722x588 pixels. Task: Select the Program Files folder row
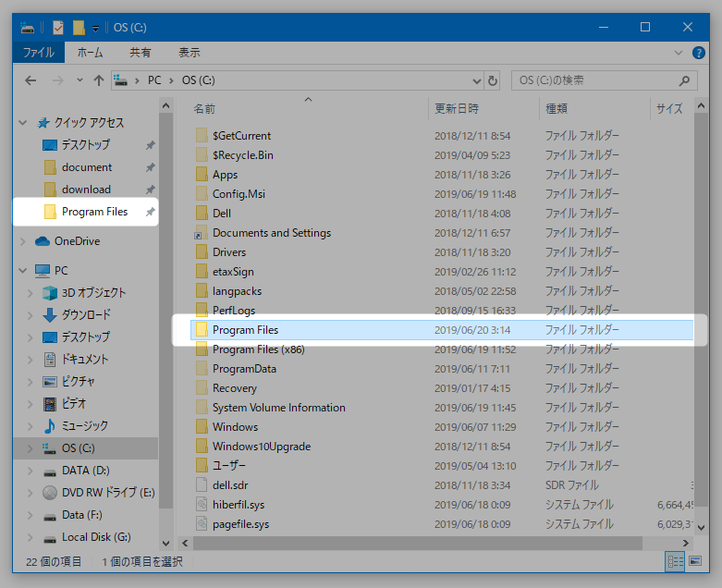click(442, 330)
